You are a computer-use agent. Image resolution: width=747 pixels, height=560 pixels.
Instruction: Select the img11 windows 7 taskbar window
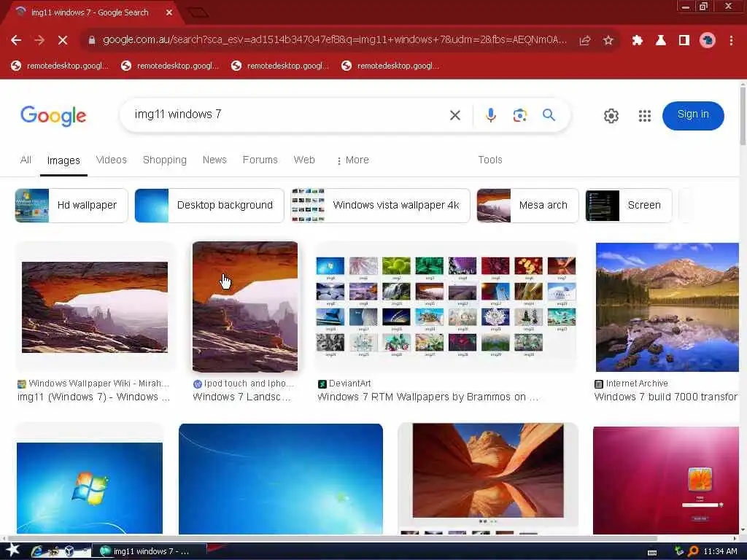click(149, 551)
